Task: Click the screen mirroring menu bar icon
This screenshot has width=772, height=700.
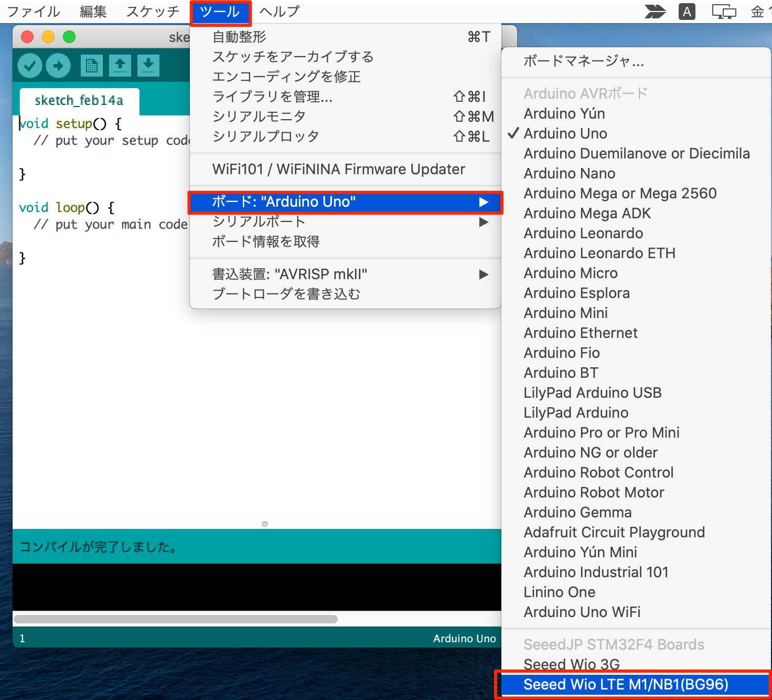Action: (x=724, y=12)
